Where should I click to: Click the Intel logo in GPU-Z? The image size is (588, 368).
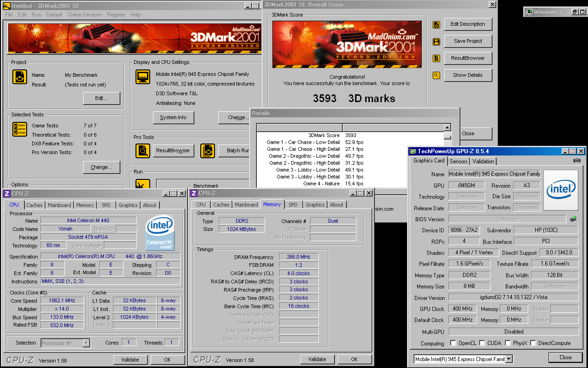[561, 190]
